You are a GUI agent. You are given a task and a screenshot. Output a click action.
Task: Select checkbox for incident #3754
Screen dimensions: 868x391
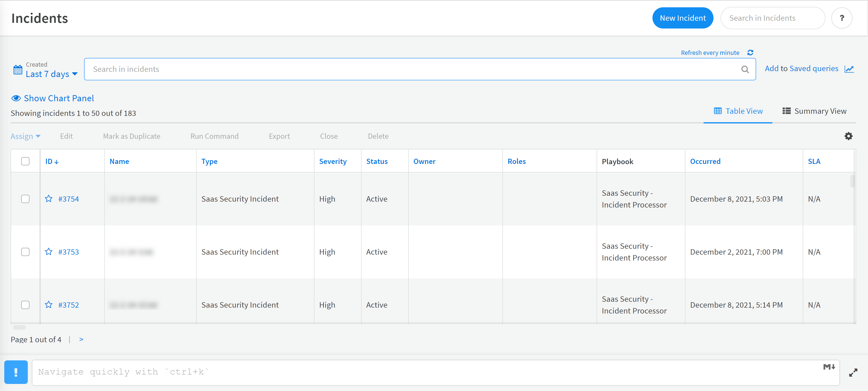click(25, 199)
